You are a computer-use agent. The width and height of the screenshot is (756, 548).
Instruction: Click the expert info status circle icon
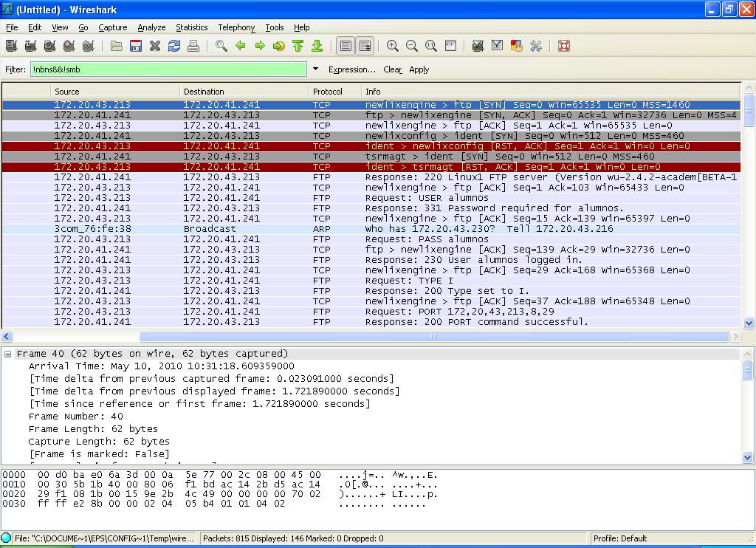point(6,538)
